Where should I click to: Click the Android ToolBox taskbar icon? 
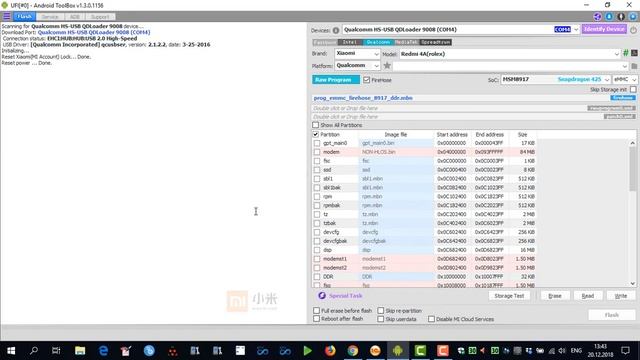coord(398,351)
